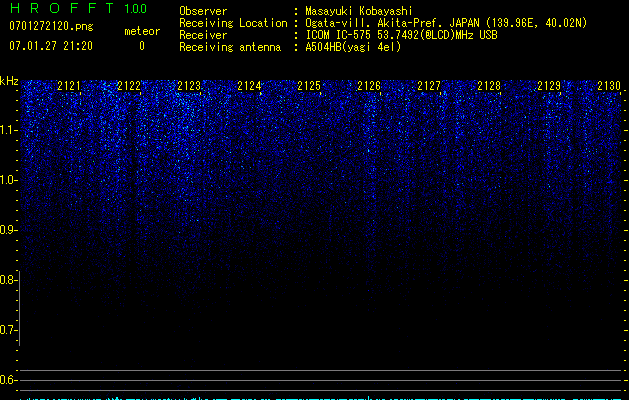Click the Receiving antenna label
Image resolution: width=629 pixels, height=400 pixels.
click(230, 47)
